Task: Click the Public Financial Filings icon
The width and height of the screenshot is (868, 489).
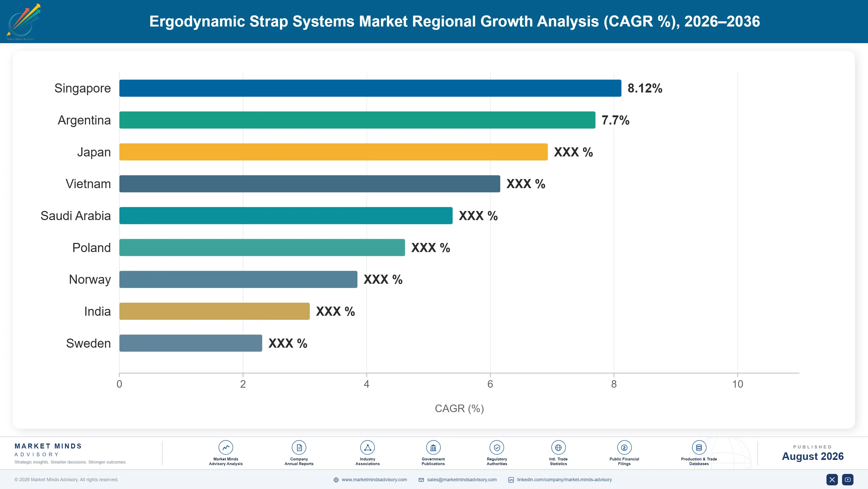Action: click(624, 447)
